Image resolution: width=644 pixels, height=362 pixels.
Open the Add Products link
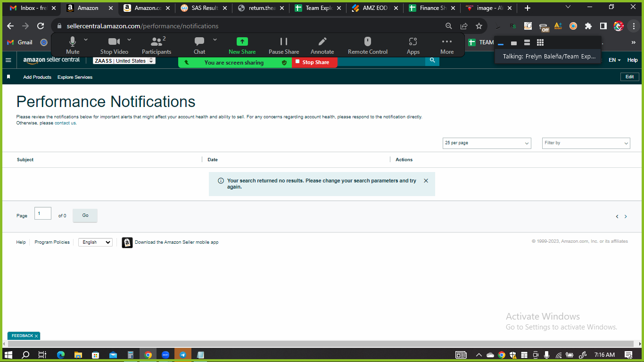(x=37, y=77)
